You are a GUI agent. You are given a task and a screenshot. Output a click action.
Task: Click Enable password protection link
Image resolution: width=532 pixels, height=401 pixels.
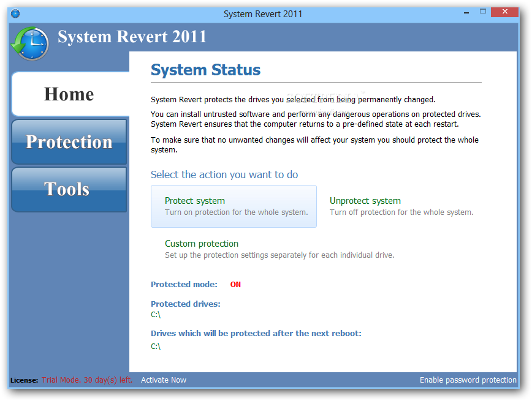[468, 380]
